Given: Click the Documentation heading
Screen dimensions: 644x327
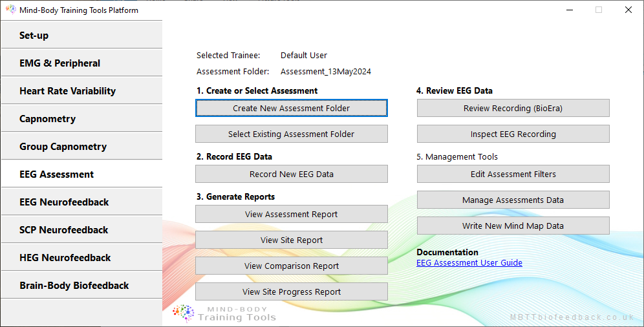Looking at the screenshot, I should point(447,252).
